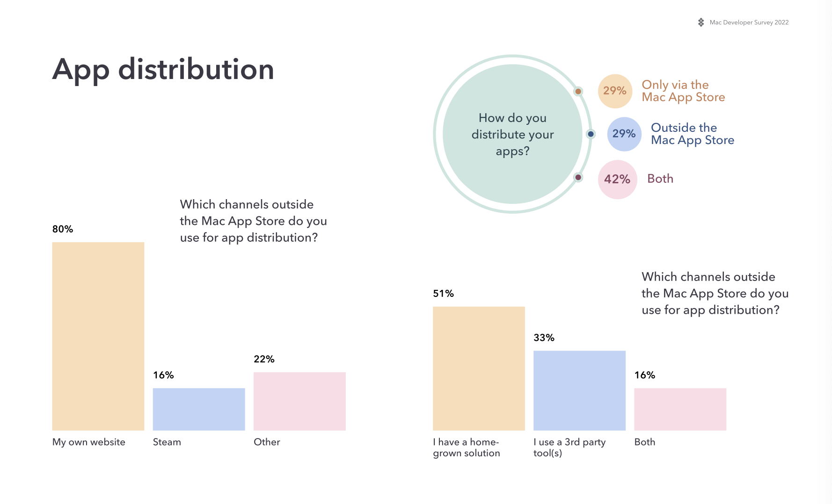
Task: Select the pink 42% circle badge
Action: pos(617,179)
